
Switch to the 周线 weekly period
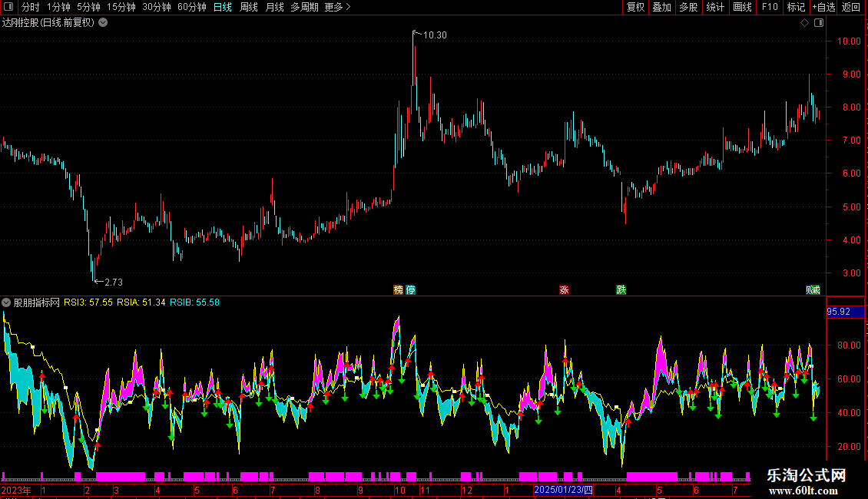(x=249, y=7)
